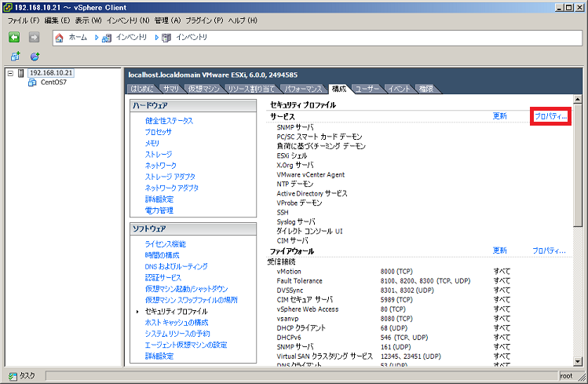Open ストレージ hardware link
588x384 pixels.
tap(159, 154)
